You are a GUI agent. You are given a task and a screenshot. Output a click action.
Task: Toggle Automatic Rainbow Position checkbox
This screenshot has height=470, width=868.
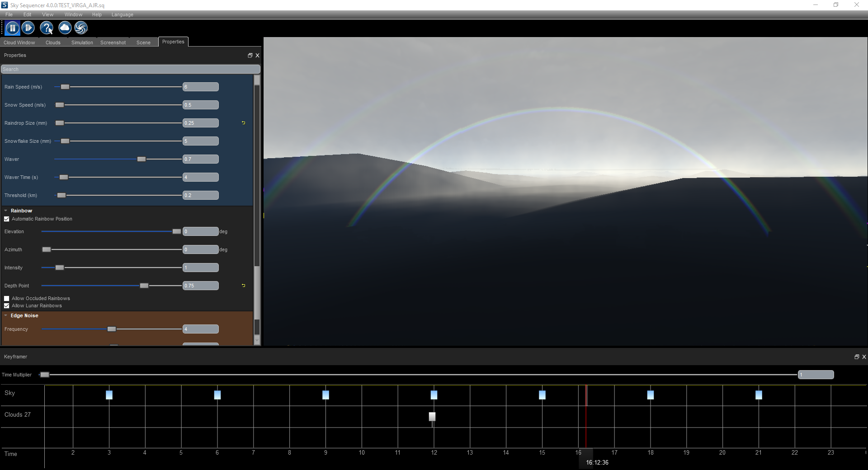7,219
